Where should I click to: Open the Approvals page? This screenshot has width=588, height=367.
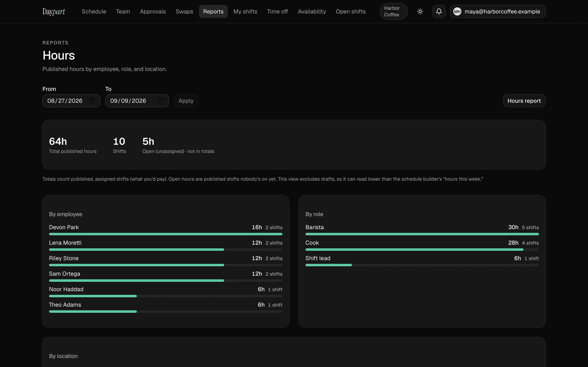coord(153,11)
